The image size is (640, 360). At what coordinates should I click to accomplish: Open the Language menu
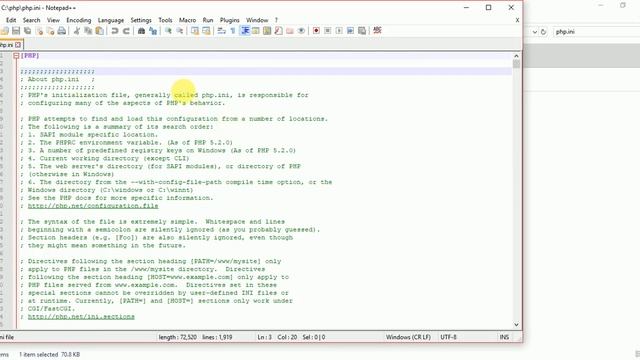pyautogui.click(x=111, y=20)
